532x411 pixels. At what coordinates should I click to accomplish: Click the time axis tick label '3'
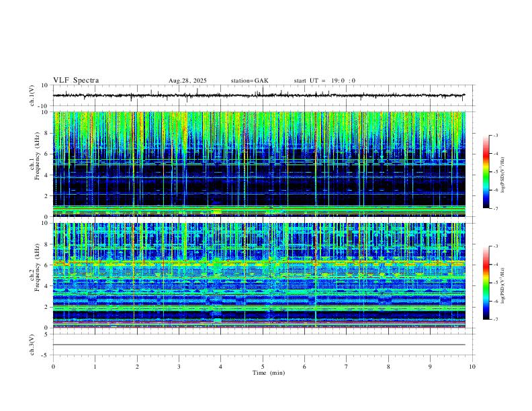(179, 367)
